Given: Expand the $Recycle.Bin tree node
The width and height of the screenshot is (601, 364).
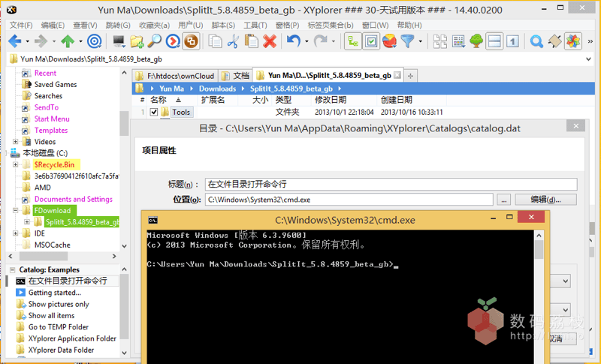Looking at the screenshot, I should click(15, 164).
